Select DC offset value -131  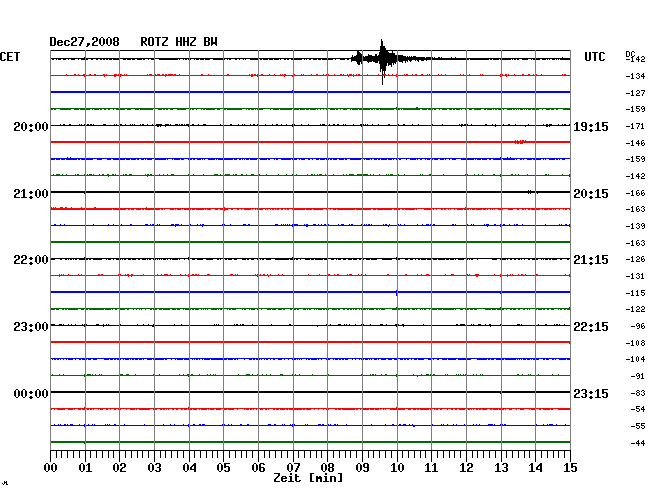click(x=635, y=276)
